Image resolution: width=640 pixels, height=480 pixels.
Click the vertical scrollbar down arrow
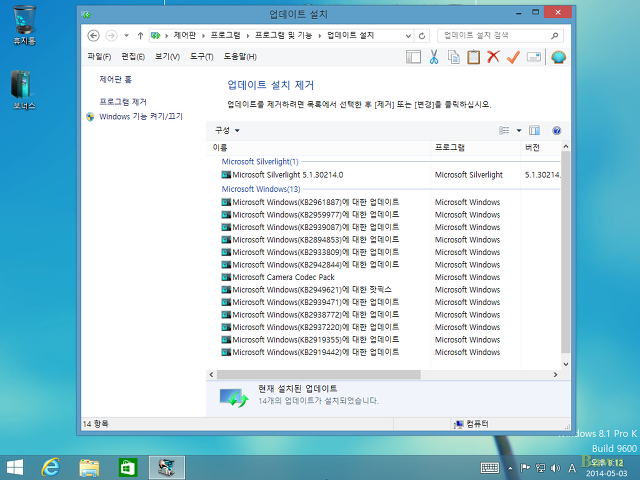point(566,364)
